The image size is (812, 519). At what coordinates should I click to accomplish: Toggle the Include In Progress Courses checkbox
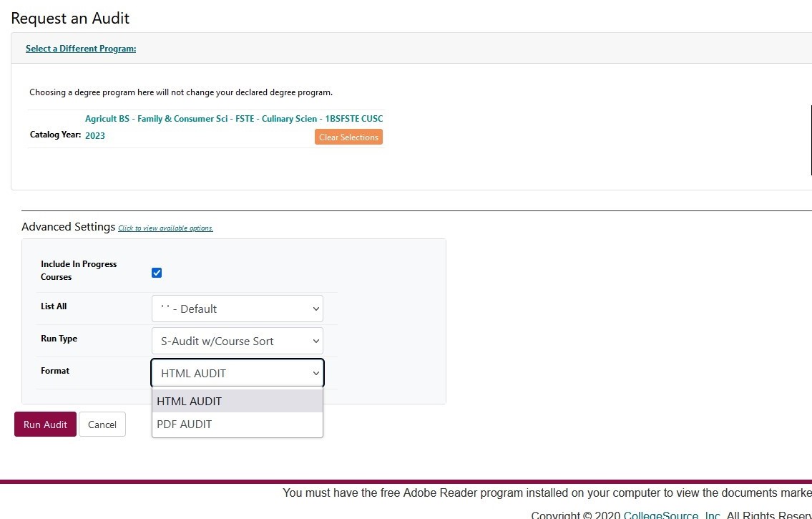click(x=157, y=273)
